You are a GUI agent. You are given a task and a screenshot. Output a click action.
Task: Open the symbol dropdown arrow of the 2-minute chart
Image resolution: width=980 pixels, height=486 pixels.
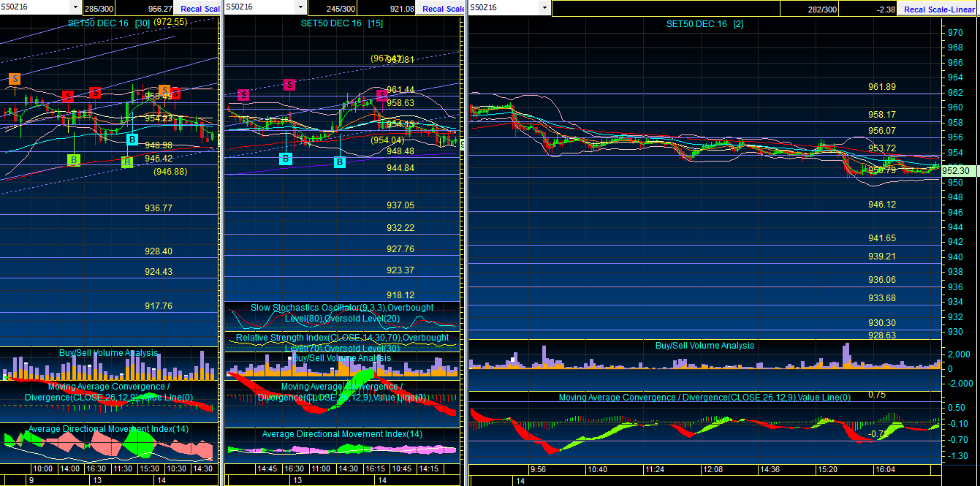[543, 7]
